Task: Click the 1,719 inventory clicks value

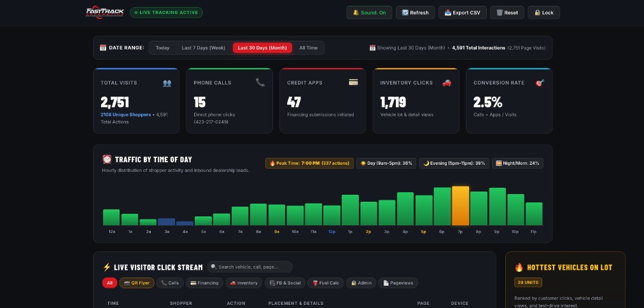Action: [393, 102]
